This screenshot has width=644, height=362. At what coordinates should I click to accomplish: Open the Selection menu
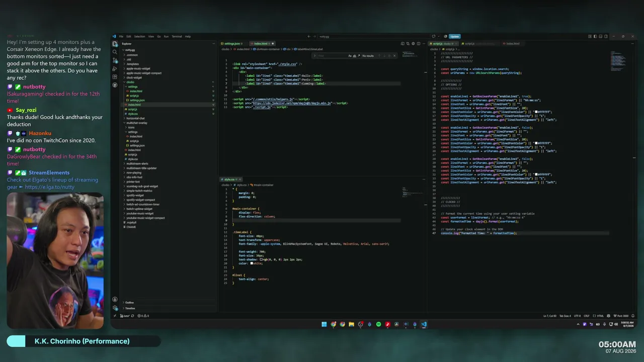pos(139,36)
